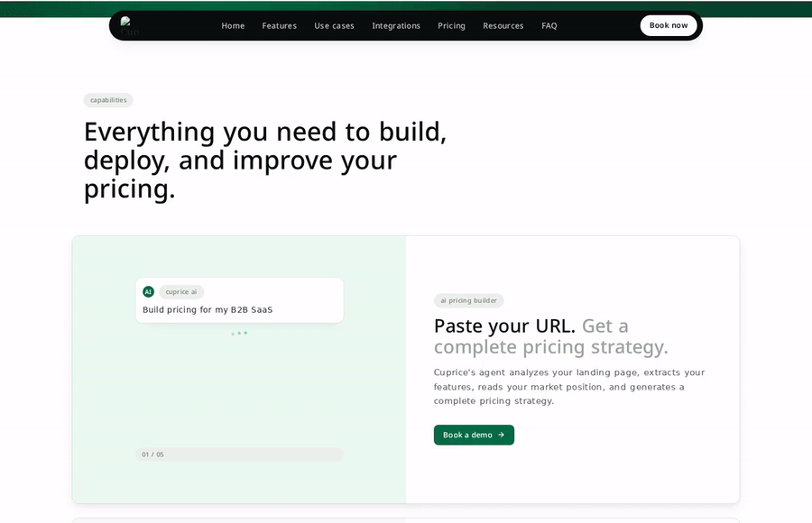
Task: Click the typing dots indicator
Action: [239, 333]
